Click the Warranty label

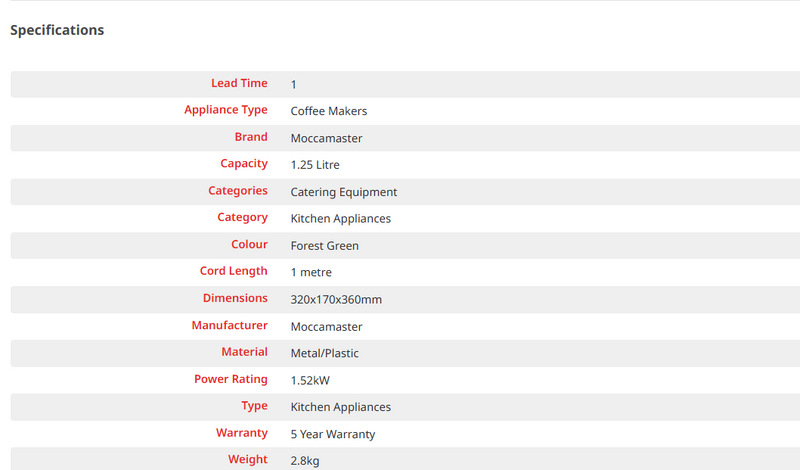pyautogui.click(x=241, y=433)
